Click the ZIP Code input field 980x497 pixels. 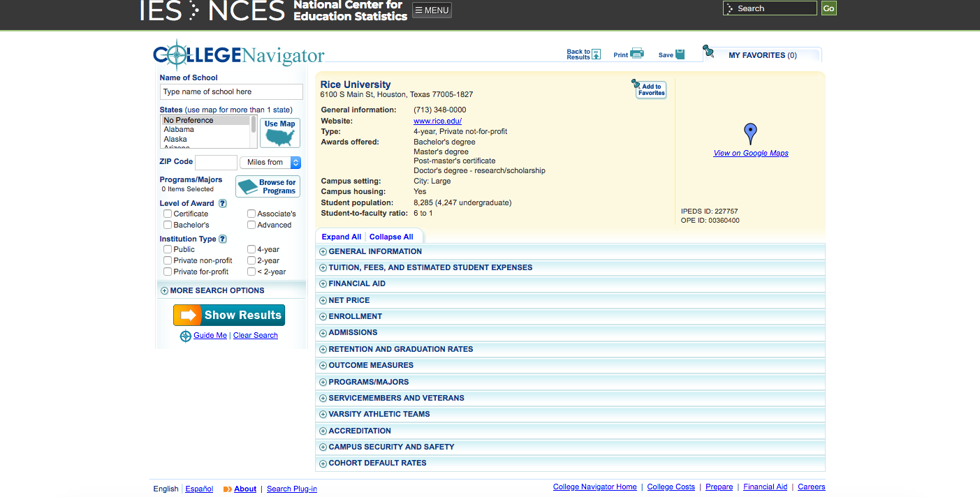[x=216, y=162]
